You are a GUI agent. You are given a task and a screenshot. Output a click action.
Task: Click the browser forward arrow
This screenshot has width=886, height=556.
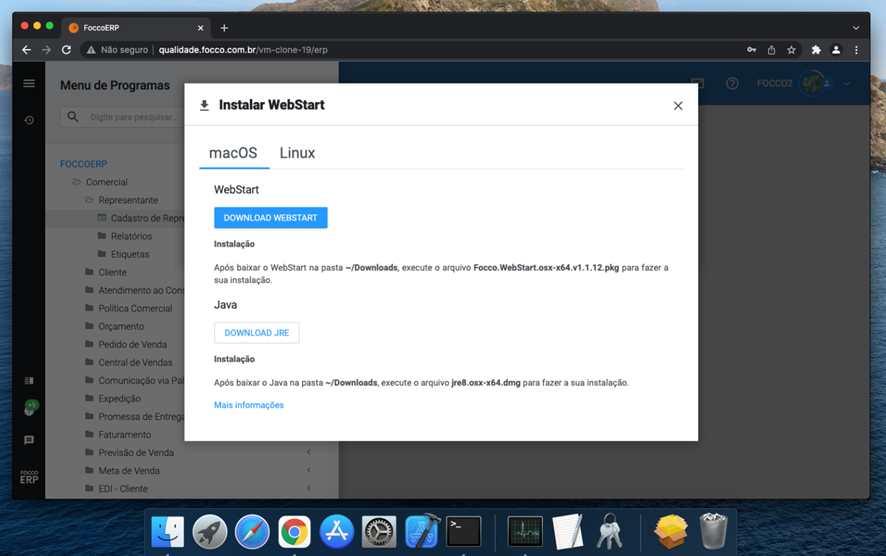(46, 50)
